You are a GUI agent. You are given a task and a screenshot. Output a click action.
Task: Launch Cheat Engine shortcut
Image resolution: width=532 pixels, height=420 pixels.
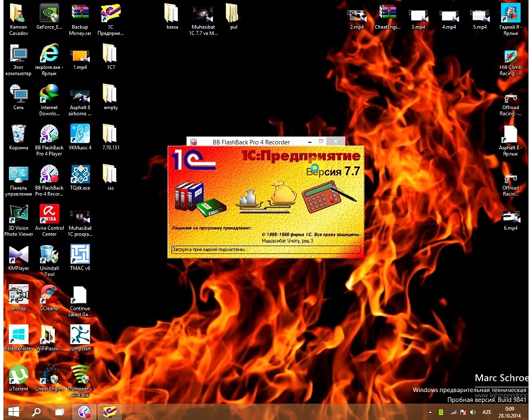coord(49,378)
